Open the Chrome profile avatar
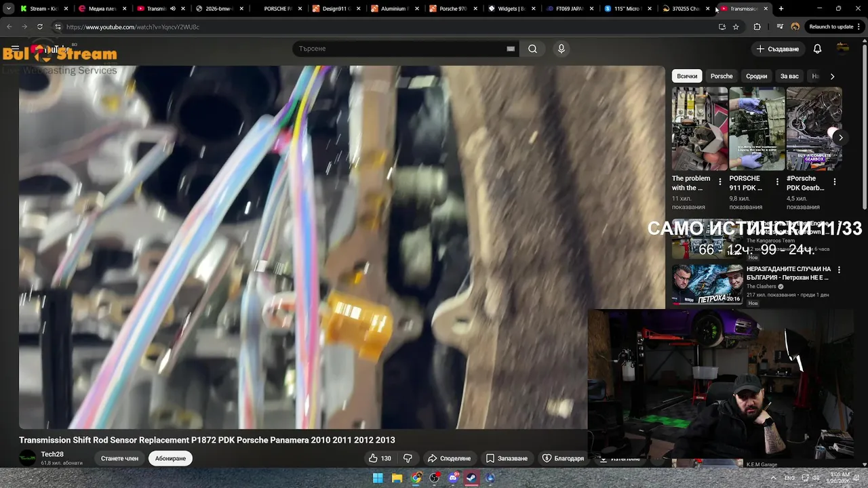868x488 pixels. [795, 26]
